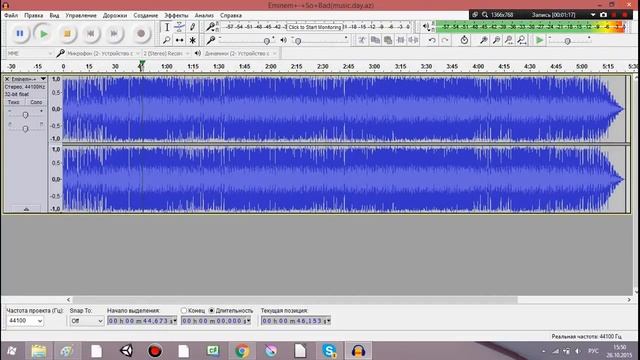
Task: Open the Эффекты menu
Action: (176, 16)
